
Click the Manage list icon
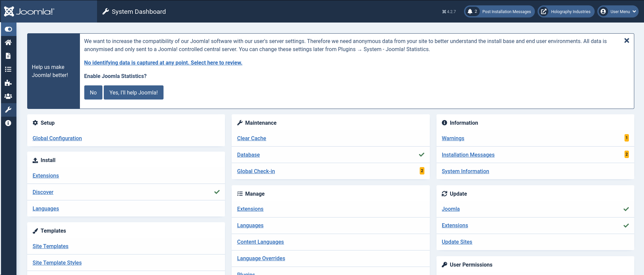[x=240, y=194]
